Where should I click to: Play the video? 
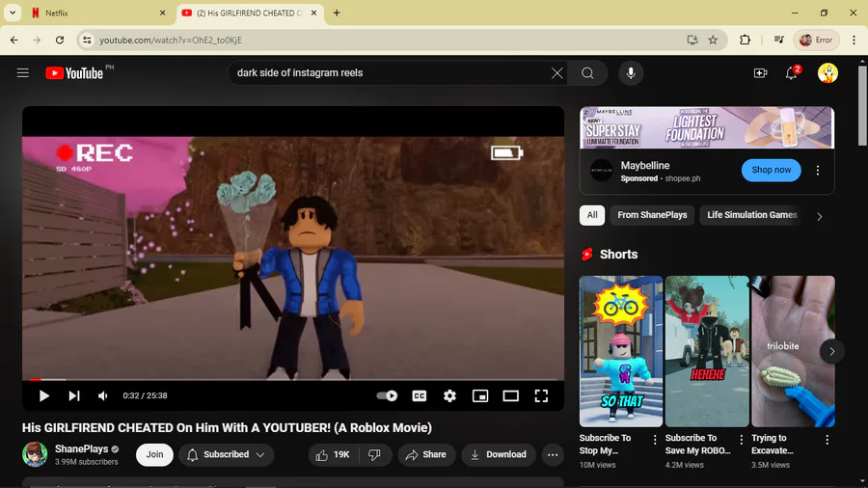(x=43, y=395)
